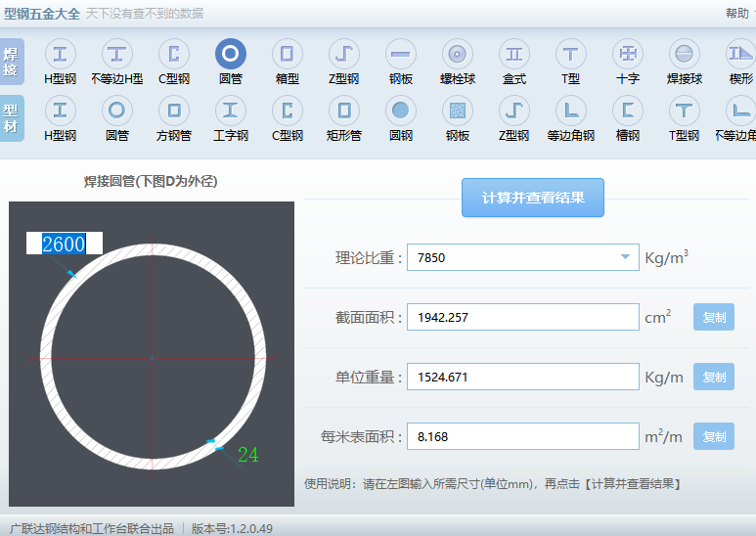Click the 型钢五金大全 title text
The image size is (756, 536).
tap(41, 14)
